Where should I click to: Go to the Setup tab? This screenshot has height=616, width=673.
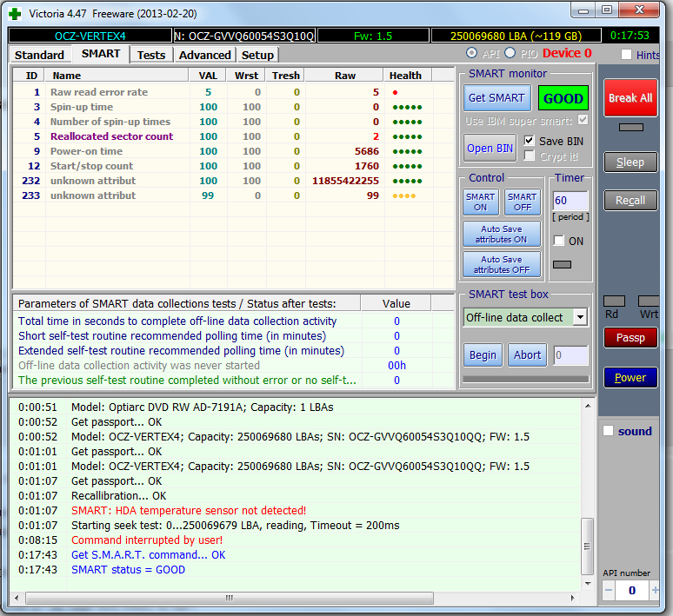257,55
